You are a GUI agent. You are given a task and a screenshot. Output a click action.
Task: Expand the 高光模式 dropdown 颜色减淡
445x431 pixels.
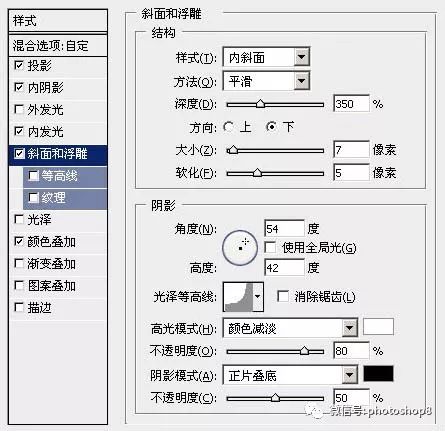(290, 329)
